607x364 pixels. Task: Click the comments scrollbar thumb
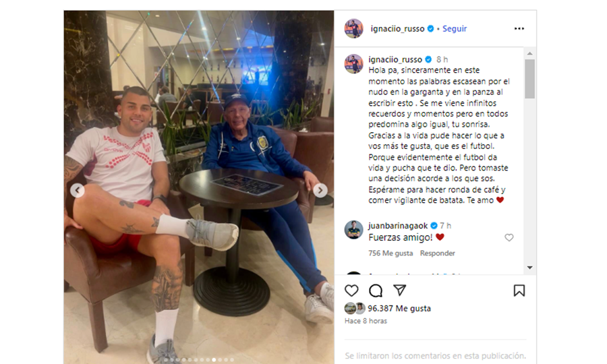pos(529,78)
